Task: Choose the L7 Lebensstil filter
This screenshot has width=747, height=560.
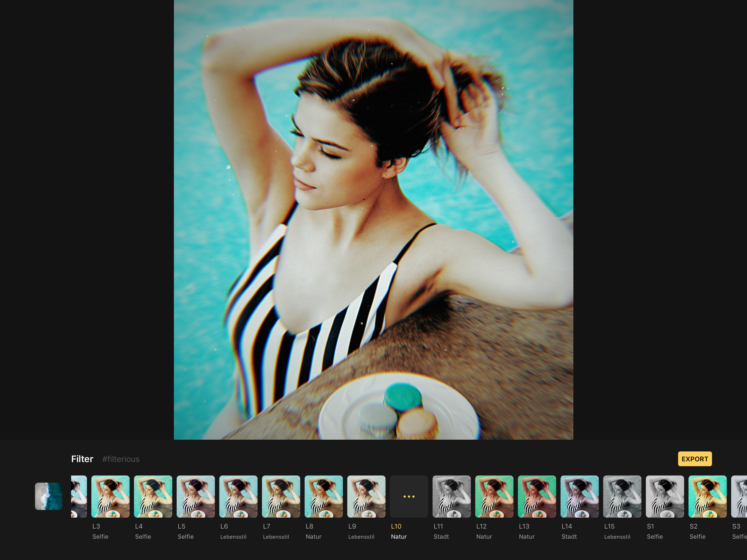Action: 281,496
